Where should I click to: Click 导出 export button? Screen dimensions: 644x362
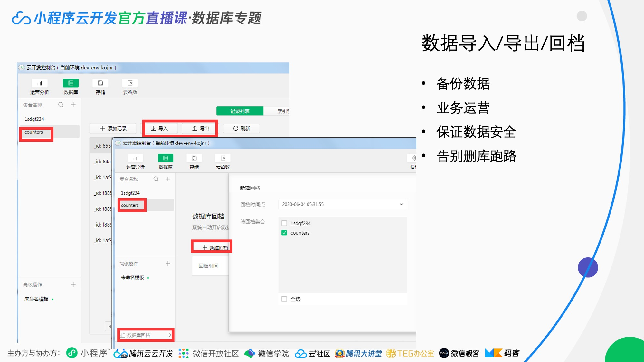201,128
